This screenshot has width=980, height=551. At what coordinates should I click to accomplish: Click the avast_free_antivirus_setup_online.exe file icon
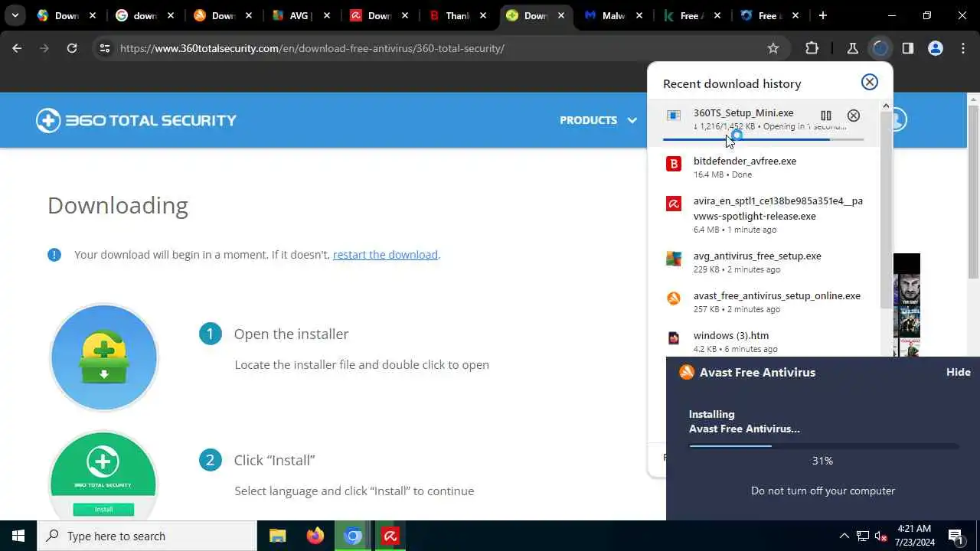(x=674, y=298)
